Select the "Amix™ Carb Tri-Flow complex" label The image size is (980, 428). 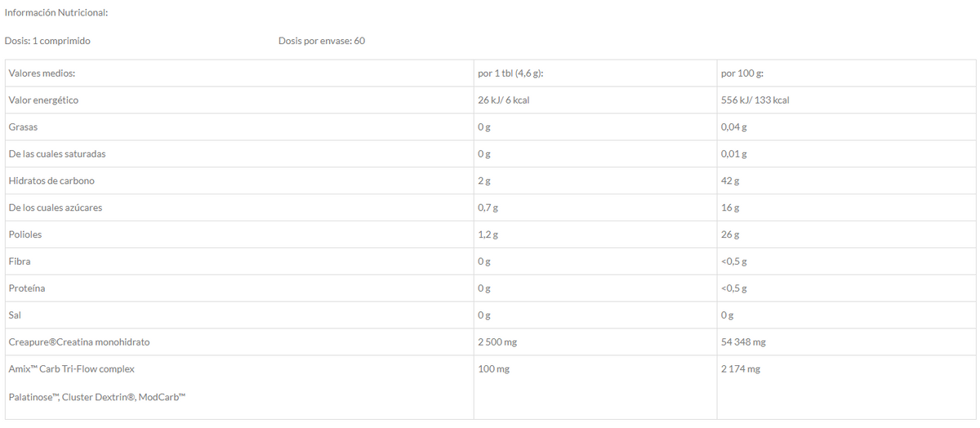tap(71, 369)
